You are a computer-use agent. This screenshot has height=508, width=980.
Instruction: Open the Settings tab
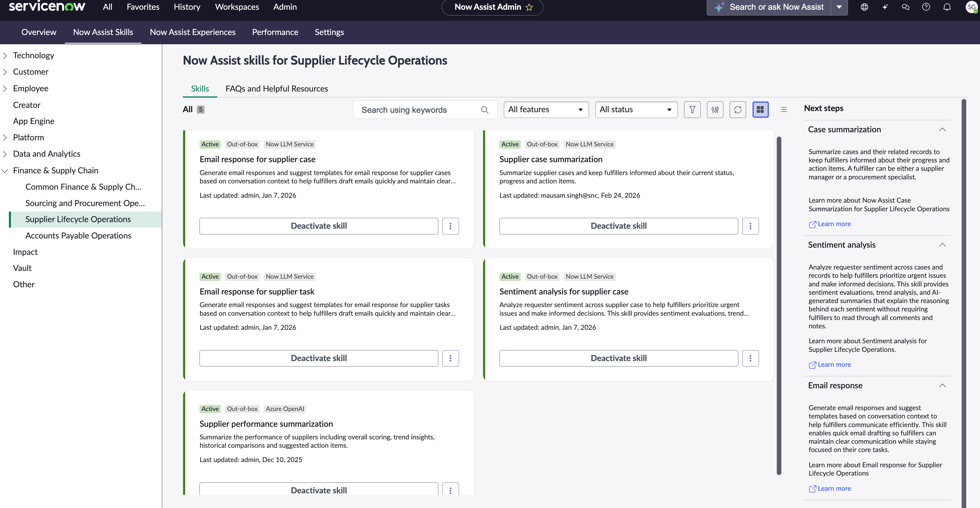tap(329, 32)
